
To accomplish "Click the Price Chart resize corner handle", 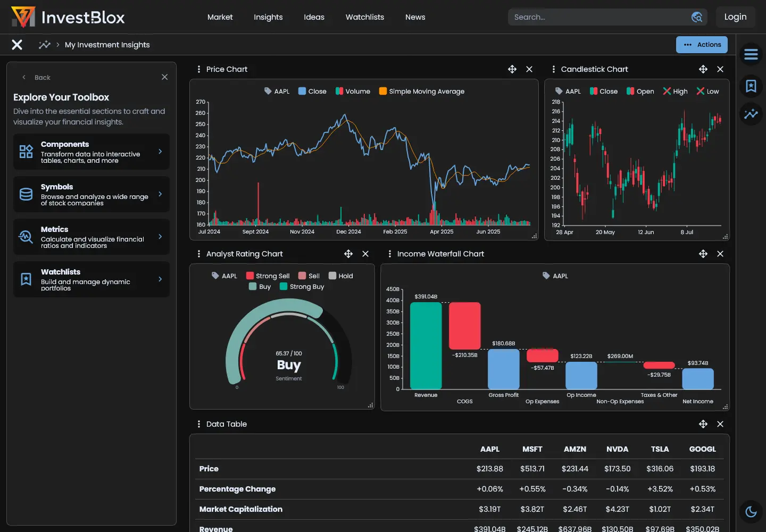I will [x=534, y=236].
